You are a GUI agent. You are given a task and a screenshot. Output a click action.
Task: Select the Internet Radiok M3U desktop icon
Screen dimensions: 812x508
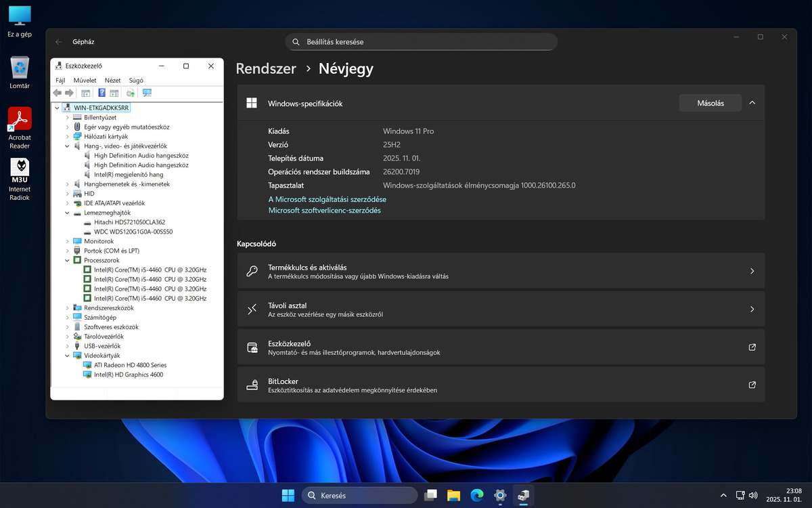[20, 179]
